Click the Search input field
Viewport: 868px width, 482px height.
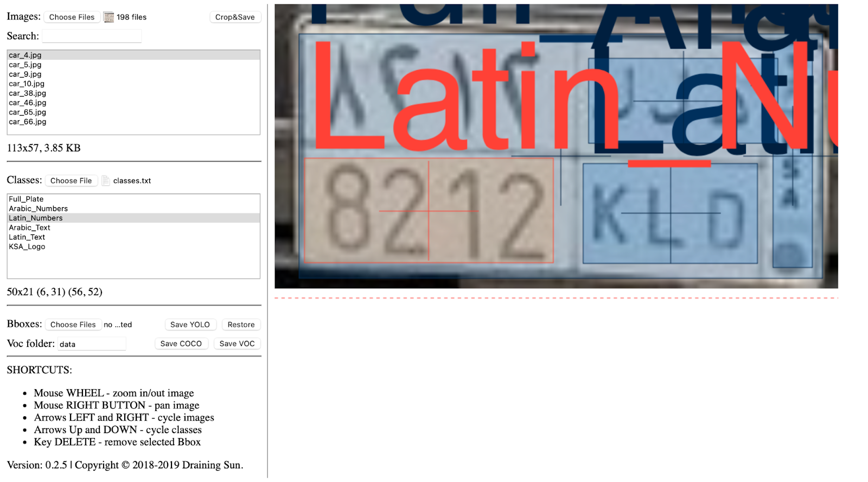coord(92,36)
